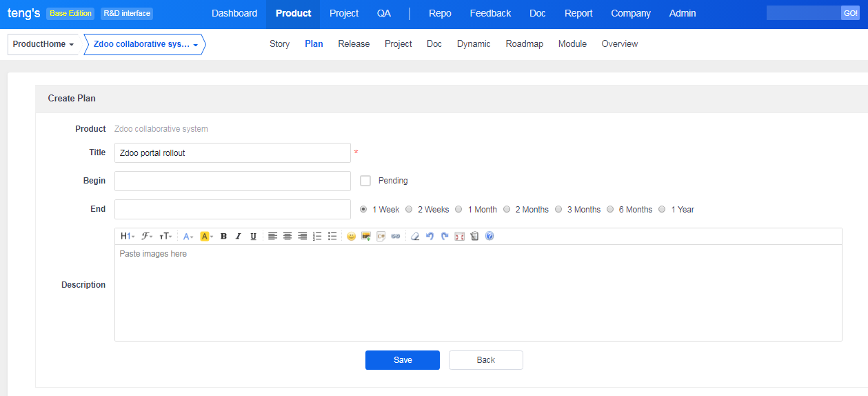Switch to the Roadmap tab
Screen dimensions: 868x396
pyautogui.click(x=524, y=44)
